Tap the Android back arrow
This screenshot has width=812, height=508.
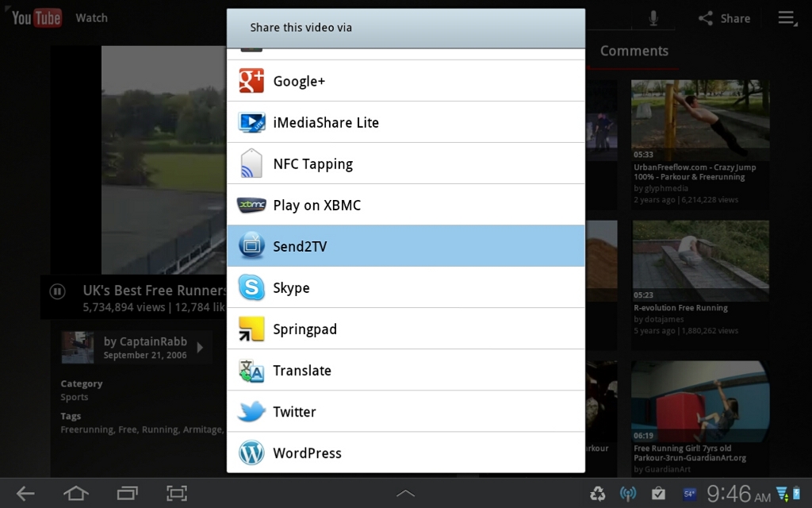[25, 494]
